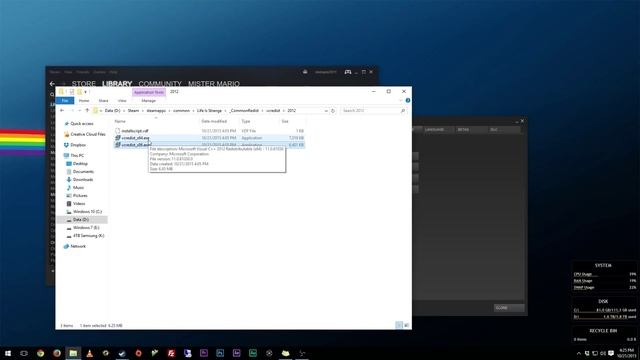Select the installscript.vdf file
Image resolution: width=640 pixels, height=360 pixels.
(135, 131)
